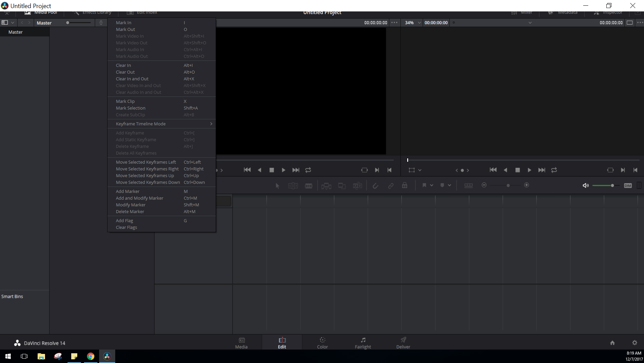Jump to last frame in source viewer
This screenshot has width=644, height=363.
coord(296,170)
